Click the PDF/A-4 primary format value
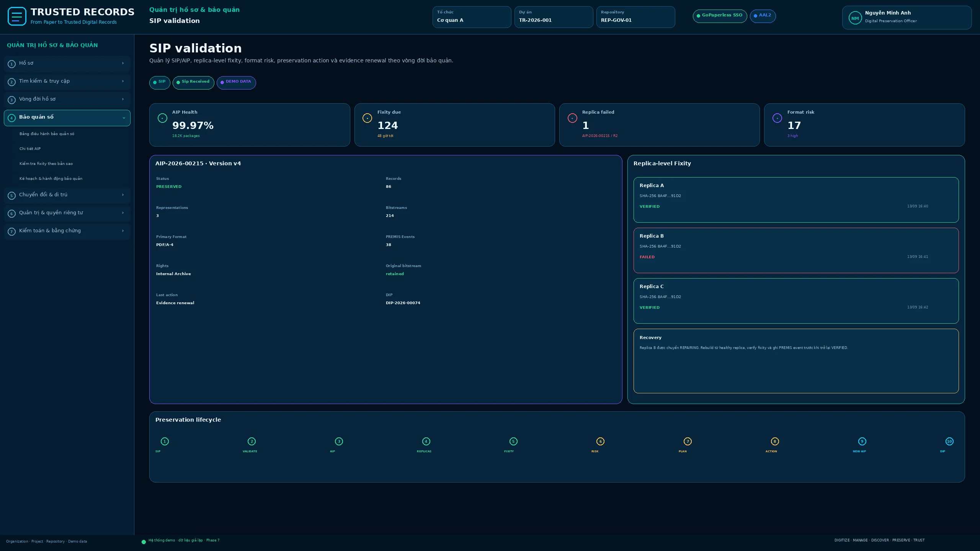This screenshot has width=980, height=551. pyautogui.click(x=165, y=245)
